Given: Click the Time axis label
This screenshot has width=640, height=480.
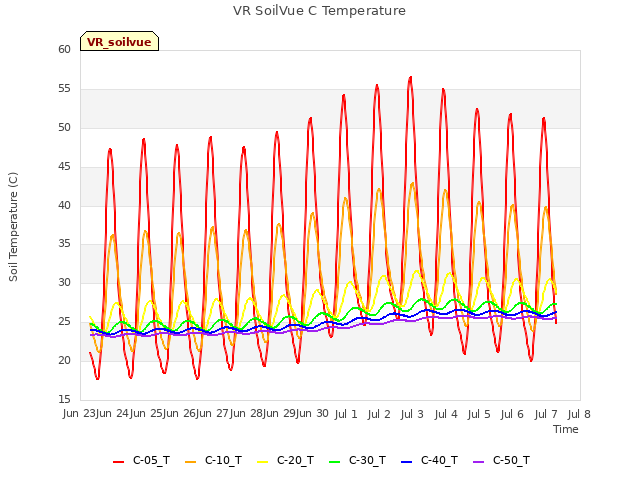Looking at the screenshot, I should point(566,429).
